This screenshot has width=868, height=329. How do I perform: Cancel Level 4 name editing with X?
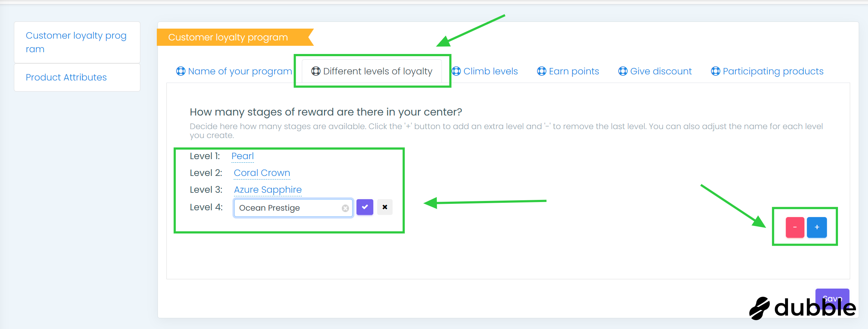click(385, 207)
